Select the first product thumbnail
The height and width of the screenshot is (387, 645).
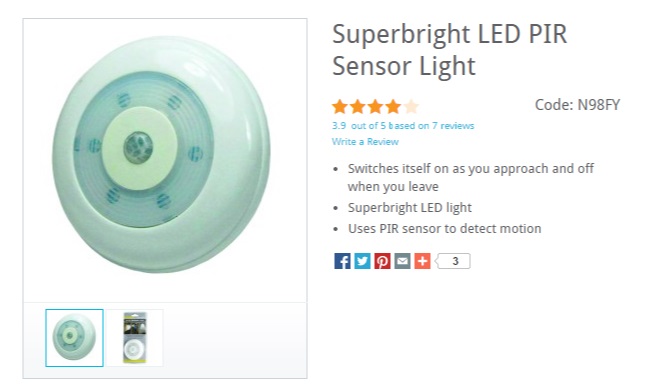click(x=74, y=338)
